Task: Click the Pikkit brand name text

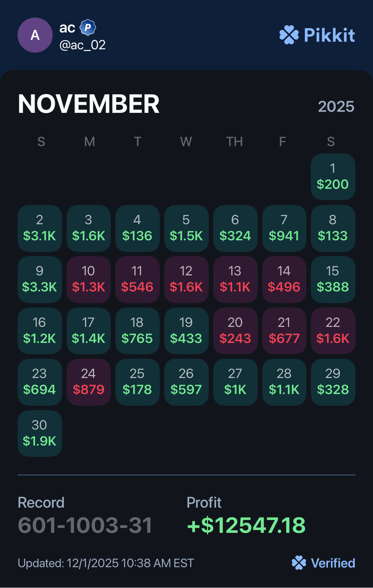Action: 329,35
